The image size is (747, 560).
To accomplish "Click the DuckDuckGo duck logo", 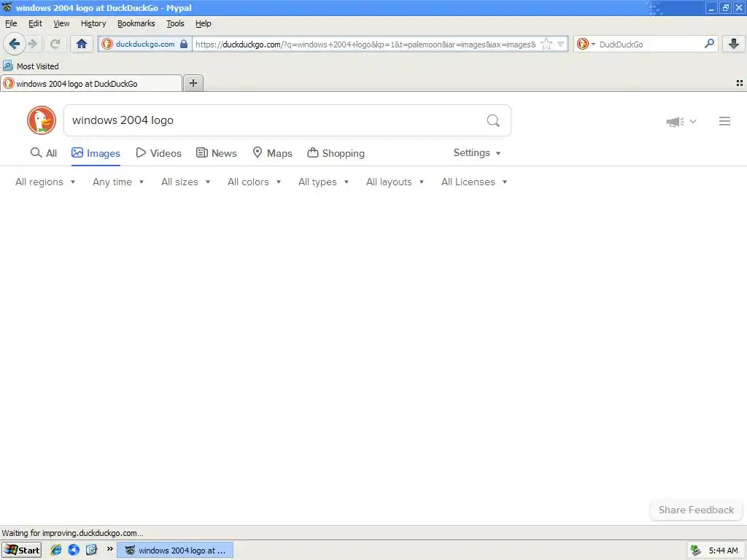I will pyautogui.click(x=42, y=120).
